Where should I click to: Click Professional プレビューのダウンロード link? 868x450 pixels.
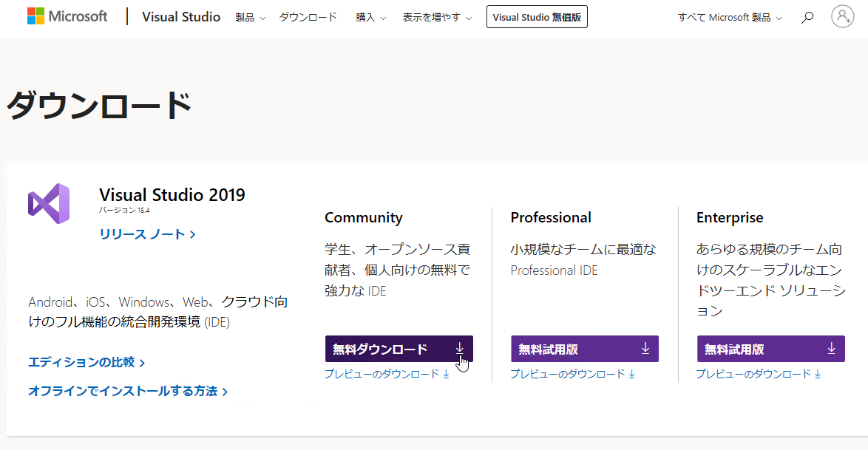572,374
